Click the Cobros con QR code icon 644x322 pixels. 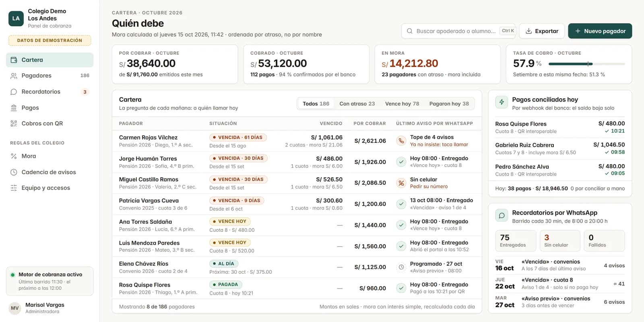tap(14, 124)
